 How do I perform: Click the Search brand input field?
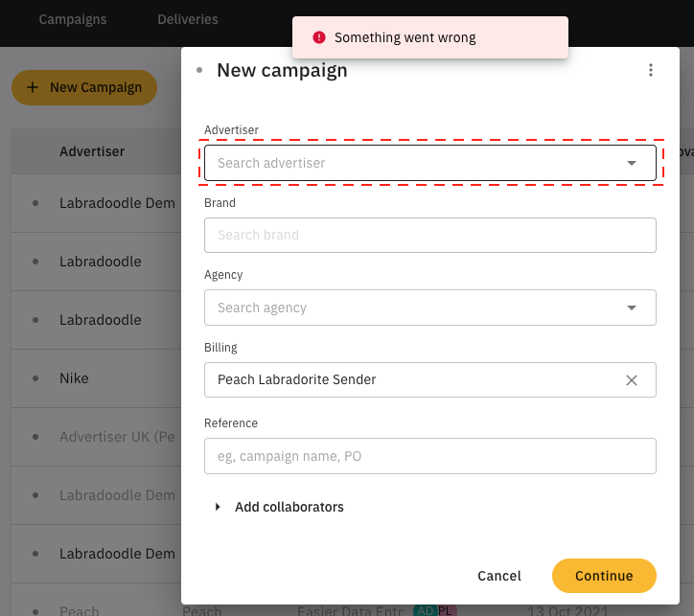click(429, 235)
